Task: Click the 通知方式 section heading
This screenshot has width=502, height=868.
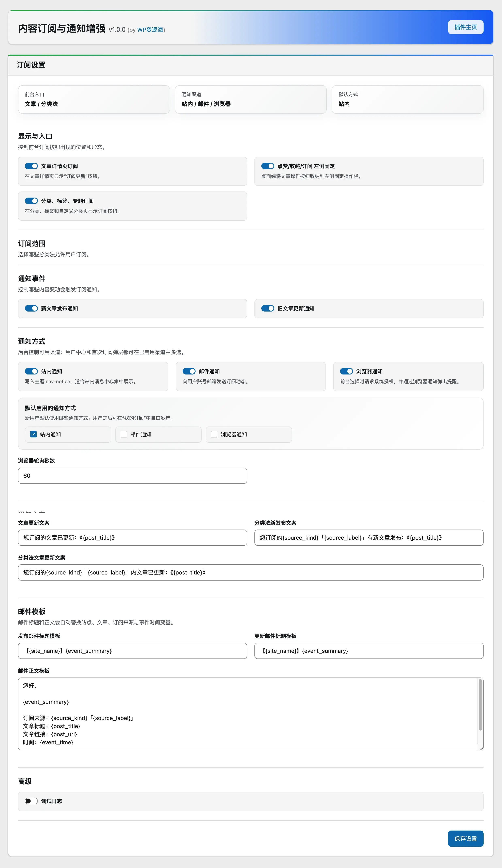Action: [32, 341]
